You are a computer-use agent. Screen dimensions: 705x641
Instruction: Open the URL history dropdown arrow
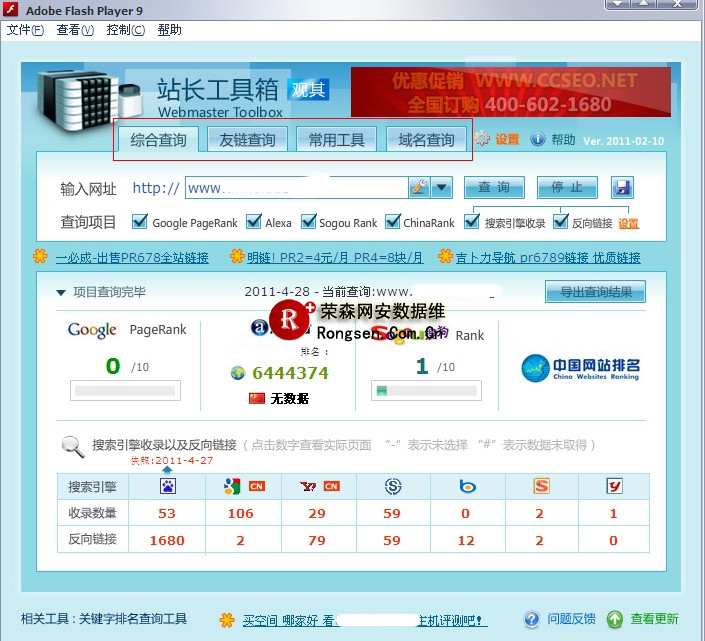442,187
